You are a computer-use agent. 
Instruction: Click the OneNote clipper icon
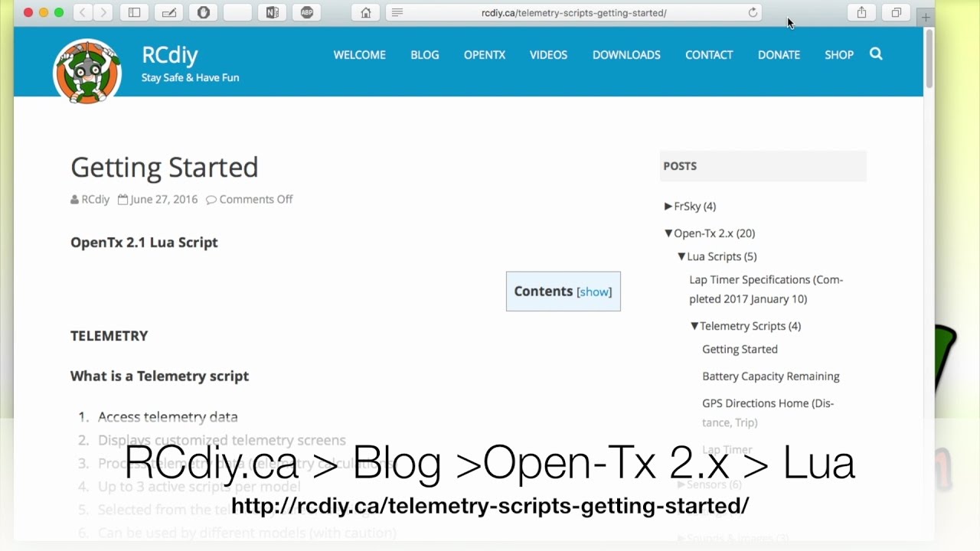(x=272, y=12)
